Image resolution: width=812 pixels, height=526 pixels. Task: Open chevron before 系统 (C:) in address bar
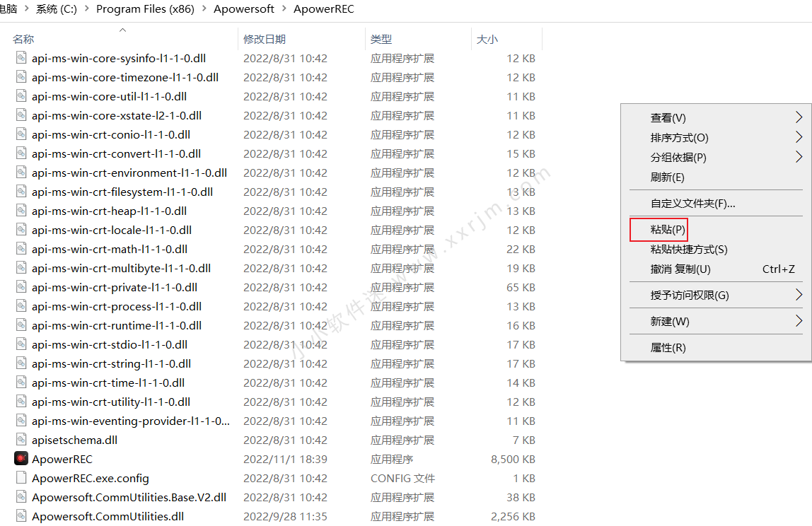26,8
